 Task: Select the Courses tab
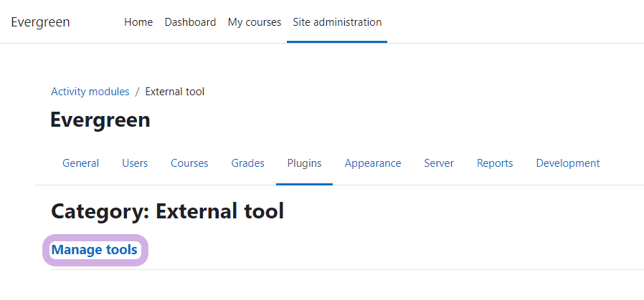[x=189, y=163]
